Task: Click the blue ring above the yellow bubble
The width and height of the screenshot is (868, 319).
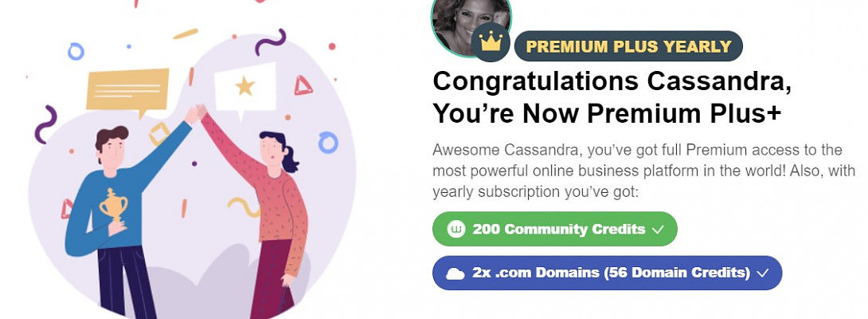Action: pos(76,52)
